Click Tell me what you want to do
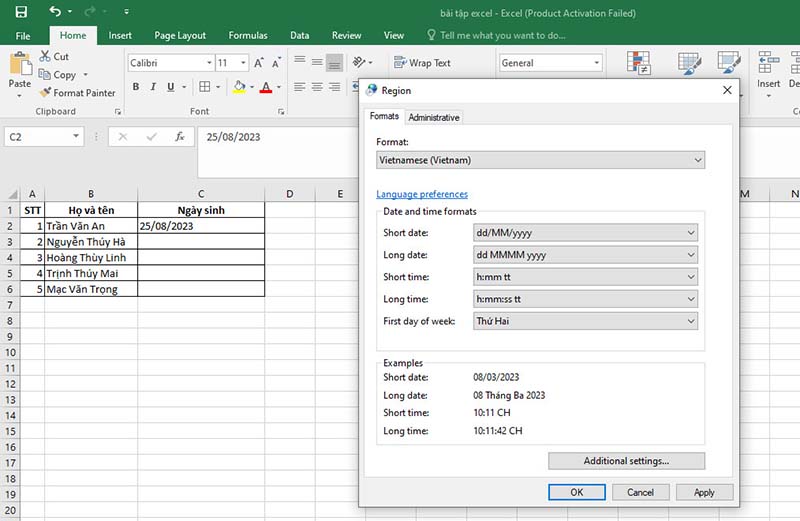 coord(496,35)
